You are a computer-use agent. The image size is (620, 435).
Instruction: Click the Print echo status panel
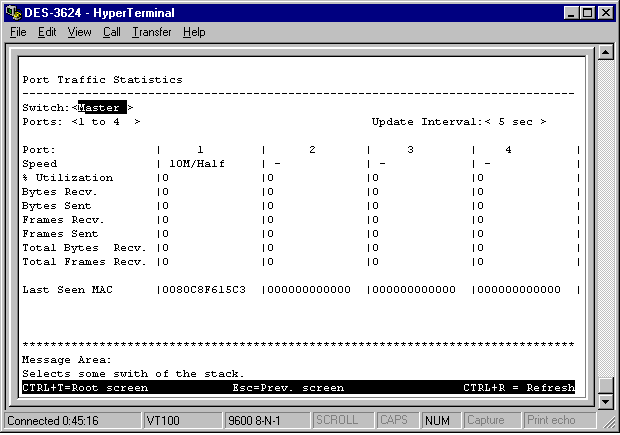tap(552, 420)
